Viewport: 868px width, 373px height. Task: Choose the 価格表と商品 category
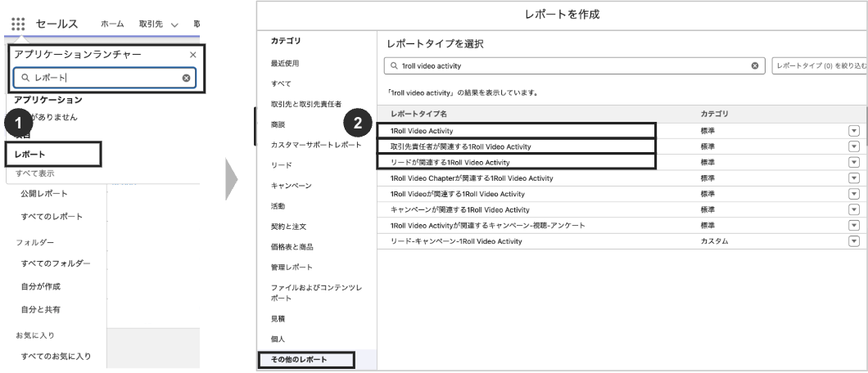point(292,248)
